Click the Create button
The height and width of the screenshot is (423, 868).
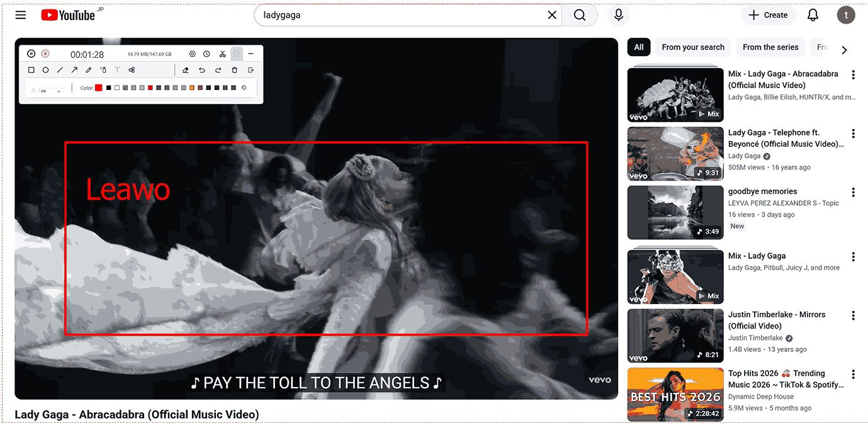(769, 15)
